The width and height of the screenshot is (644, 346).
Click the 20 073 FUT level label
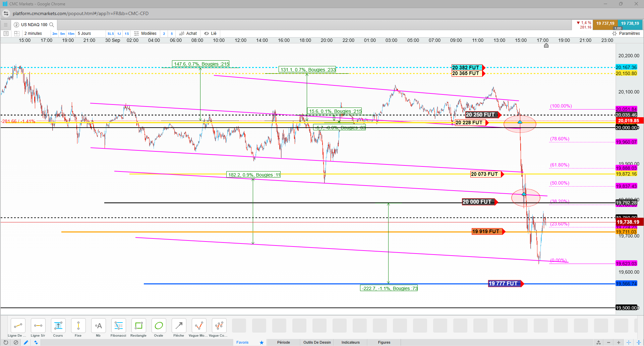487,174
